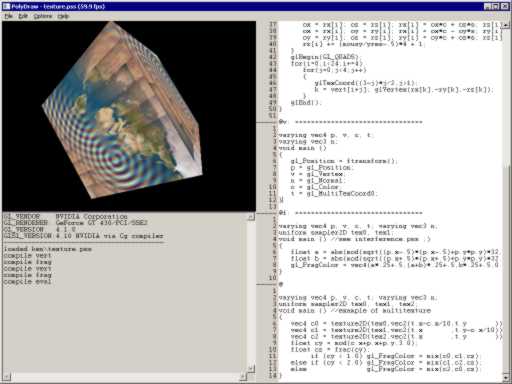Image resolution: width=512 pixels, height=384 pixels.
Task: Click the 'void main () //example of multitexture' line
Action: (x=355, y=310)
